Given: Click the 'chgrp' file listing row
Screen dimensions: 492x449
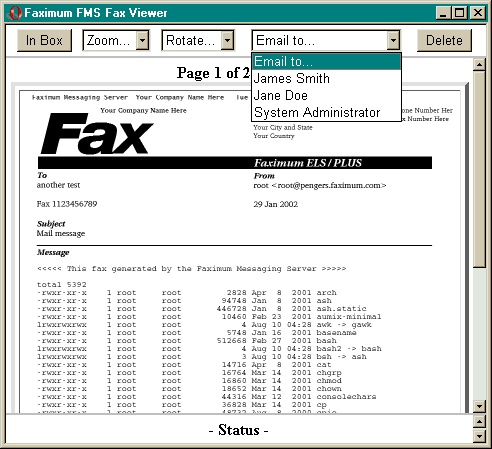Looking at the screenshot, I should tap(189, 373).
